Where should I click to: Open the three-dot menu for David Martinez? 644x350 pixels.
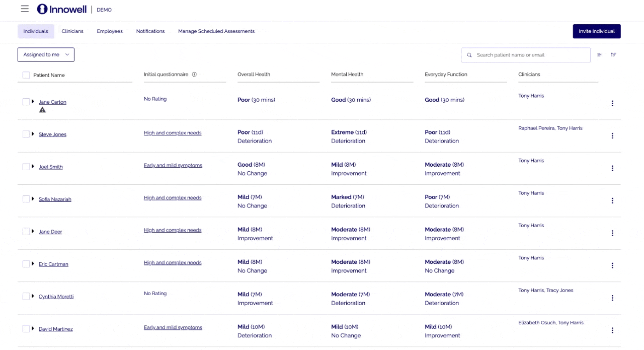(x=612, y=330)
